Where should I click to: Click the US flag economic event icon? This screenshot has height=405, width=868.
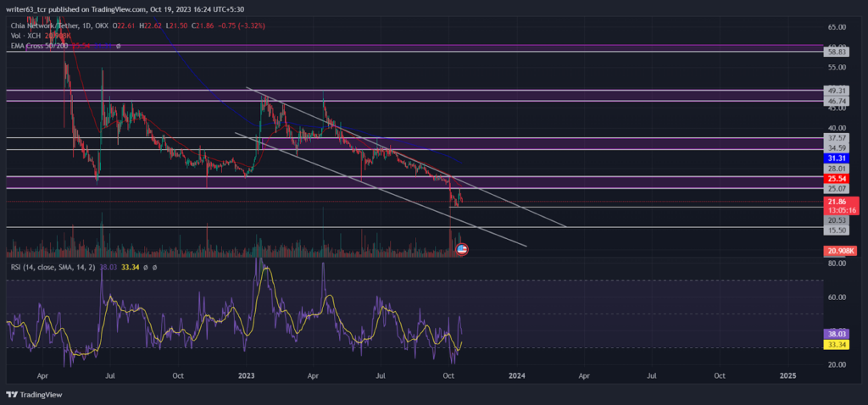click(462, 250)
